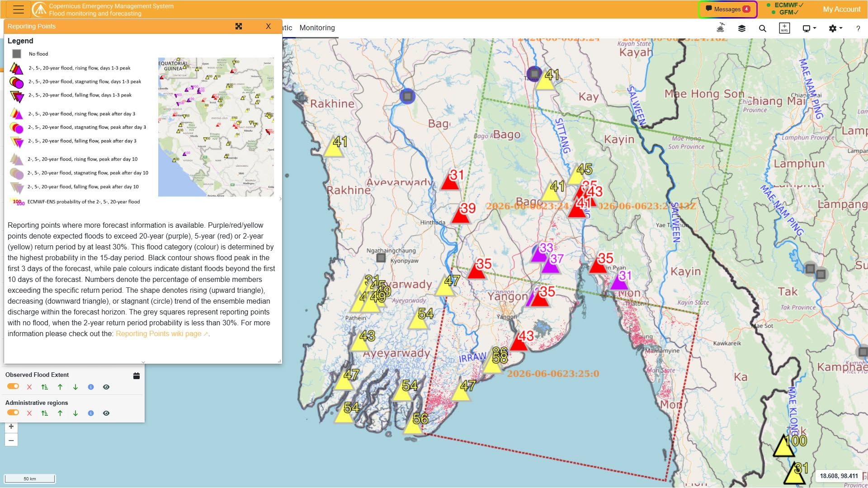
Task: Remove the Administrative regions layer
Action: pos(29,413)
